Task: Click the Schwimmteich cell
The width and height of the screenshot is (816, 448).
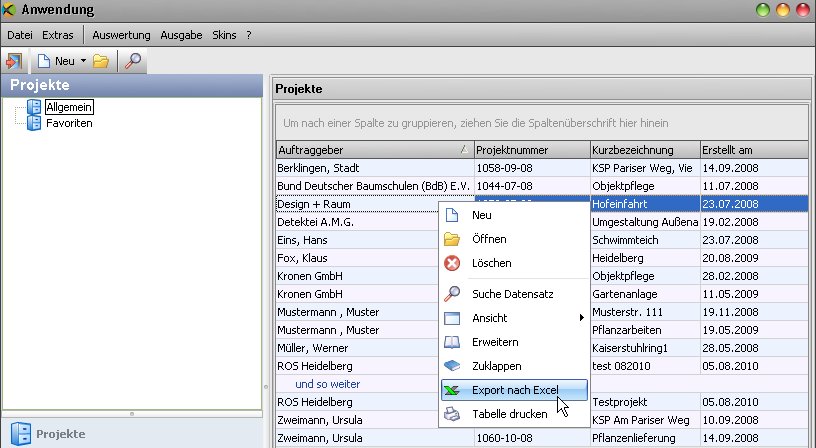Action: [645, 240]
